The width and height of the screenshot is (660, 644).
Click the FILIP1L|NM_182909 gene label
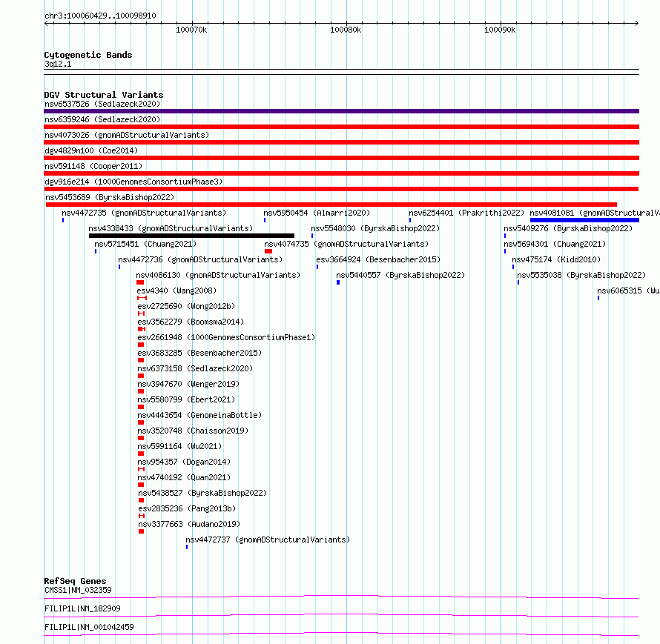tap(82, 608)
